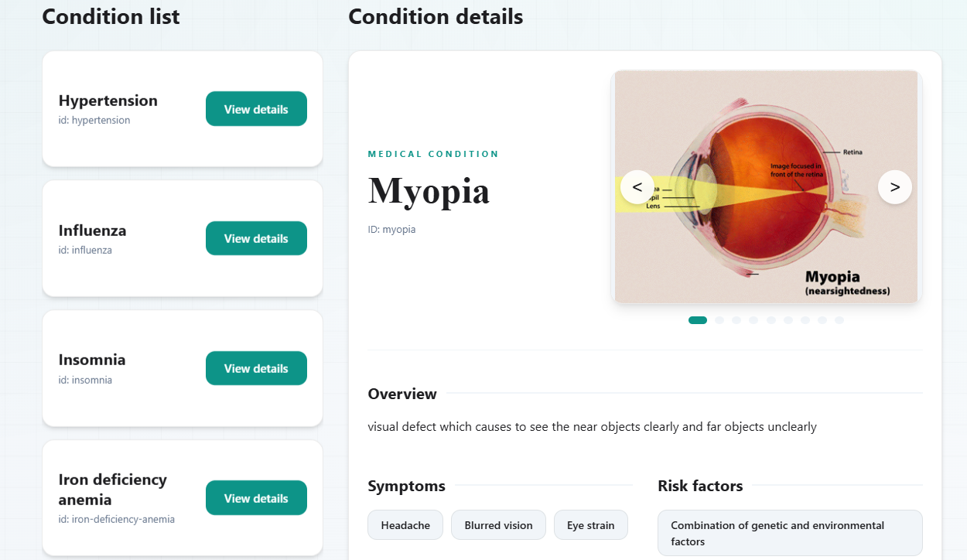967x560 pixels.
Task: Select the Eye strain symptom chip
Action: 590,524
